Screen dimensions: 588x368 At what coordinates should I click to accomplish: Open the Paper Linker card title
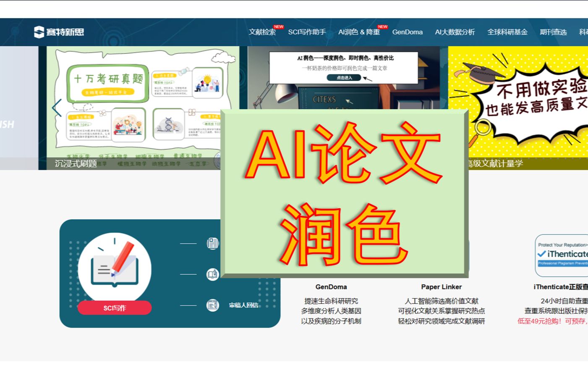click(442, 287)
